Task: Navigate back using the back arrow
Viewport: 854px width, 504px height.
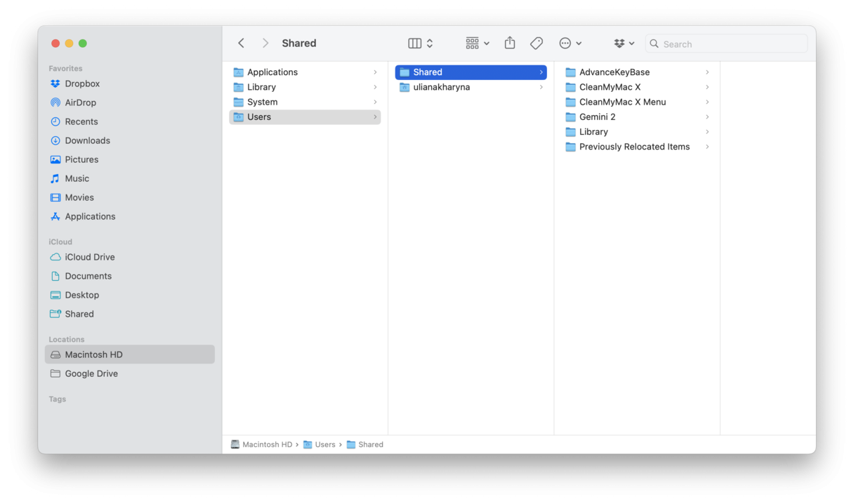Action: click(241, 43)
